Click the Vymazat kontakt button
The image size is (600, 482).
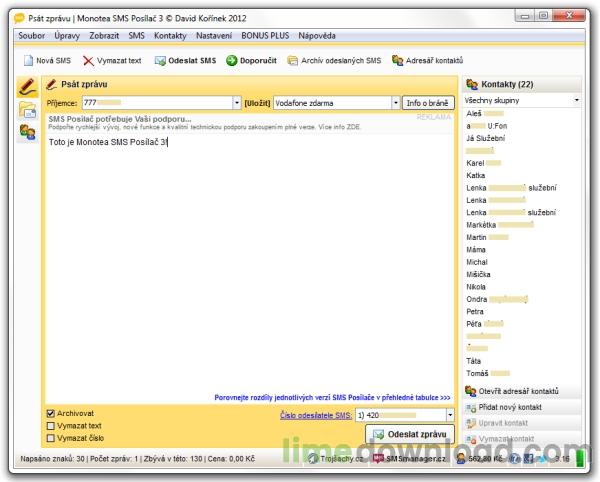522,439
